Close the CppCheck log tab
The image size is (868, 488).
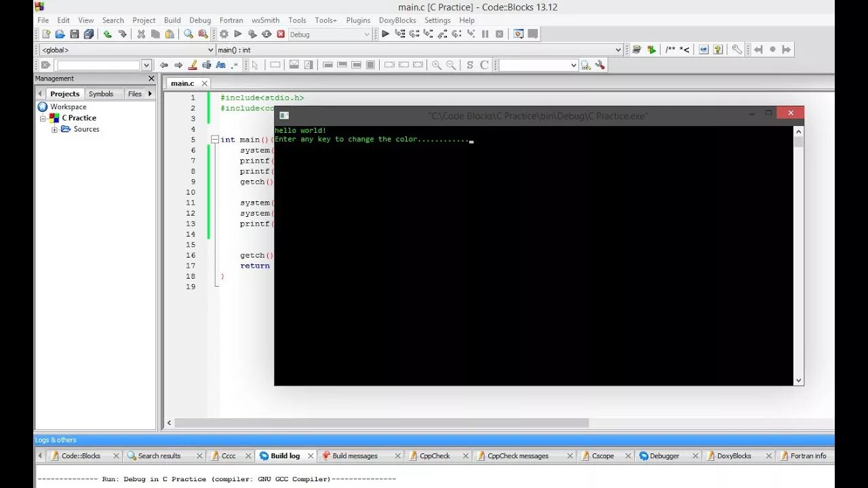point(467,456)
